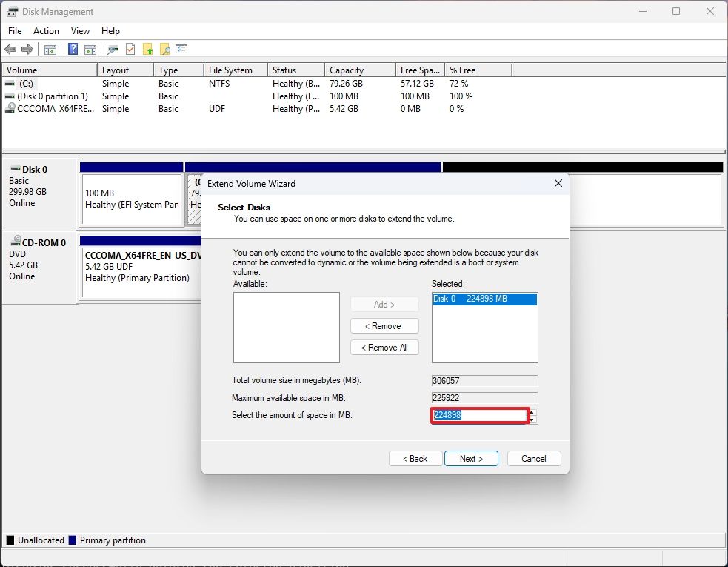Click the space amount in MB field
Image resolution: width=728 pixels, height=567 pixels.
(480, 416)
